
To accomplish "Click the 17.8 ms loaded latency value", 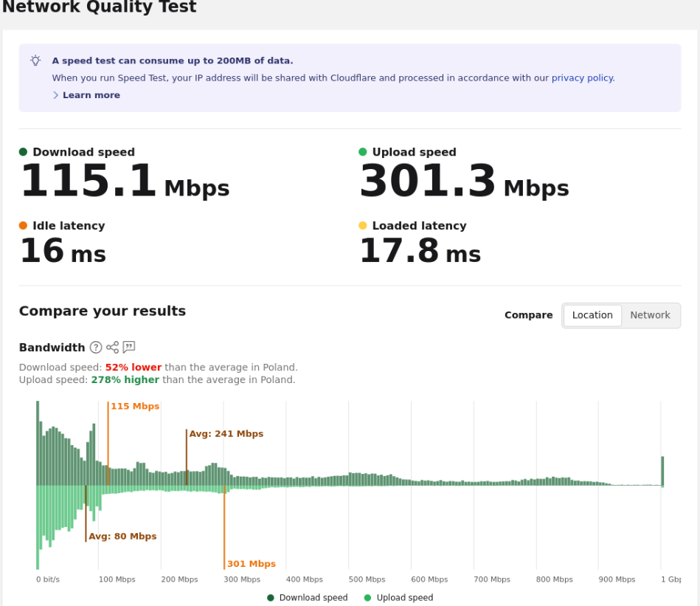I will point(420,251).
